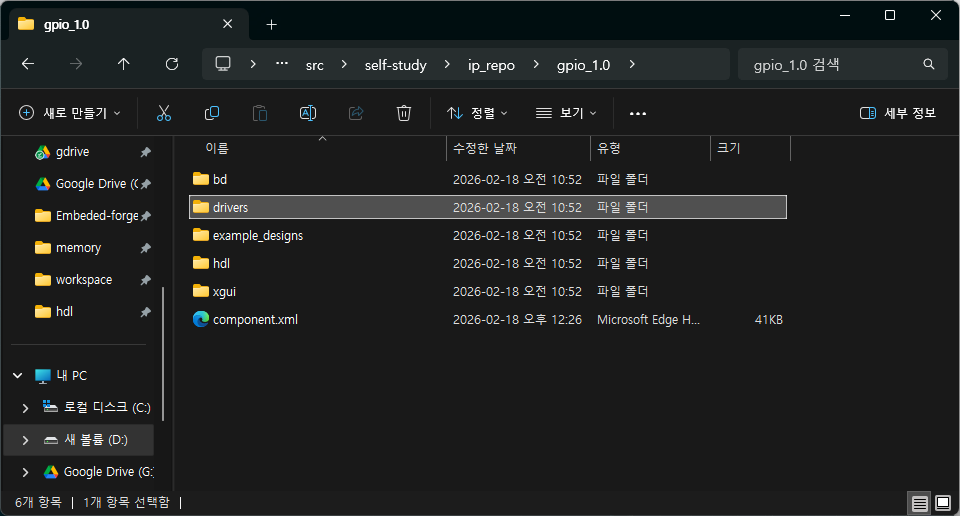Select the component.xml file
Image resolution: width=960 pixels, height=516 pixels.
(x=255, y=320)
